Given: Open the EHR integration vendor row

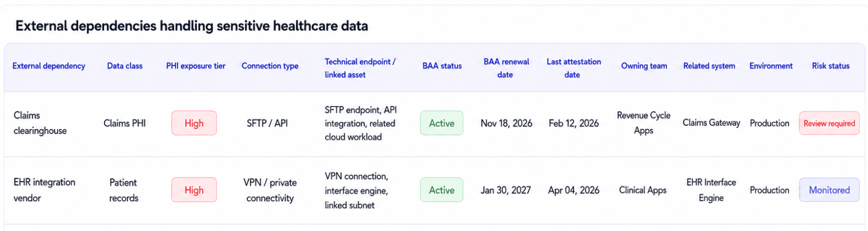Looking at the screenshot, I should [434, 190].
